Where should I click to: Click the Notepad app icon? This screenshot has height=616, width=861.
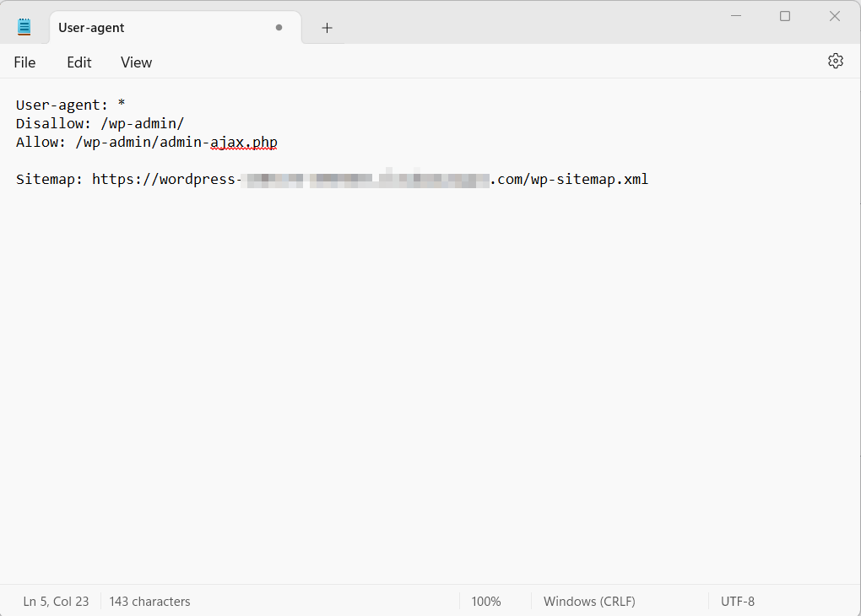coord(24,27)
